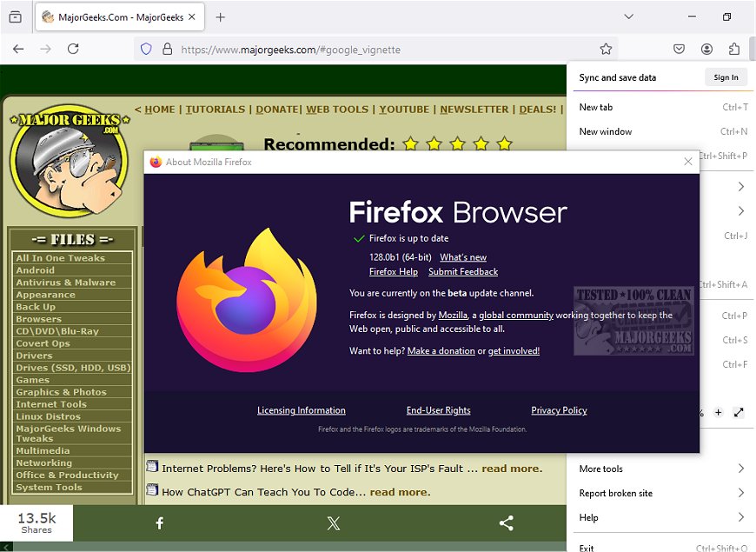Image resolution: width=756 pixels, height=552 pixels.
Task: Open the Firefox account icon
Action: click(x=706, y=49)
